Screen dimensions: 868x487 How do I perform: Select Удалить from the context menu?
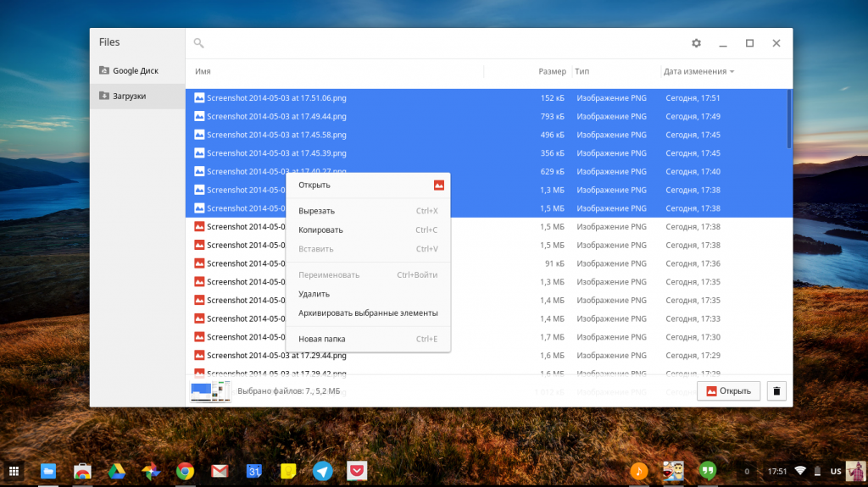point(314,294)
